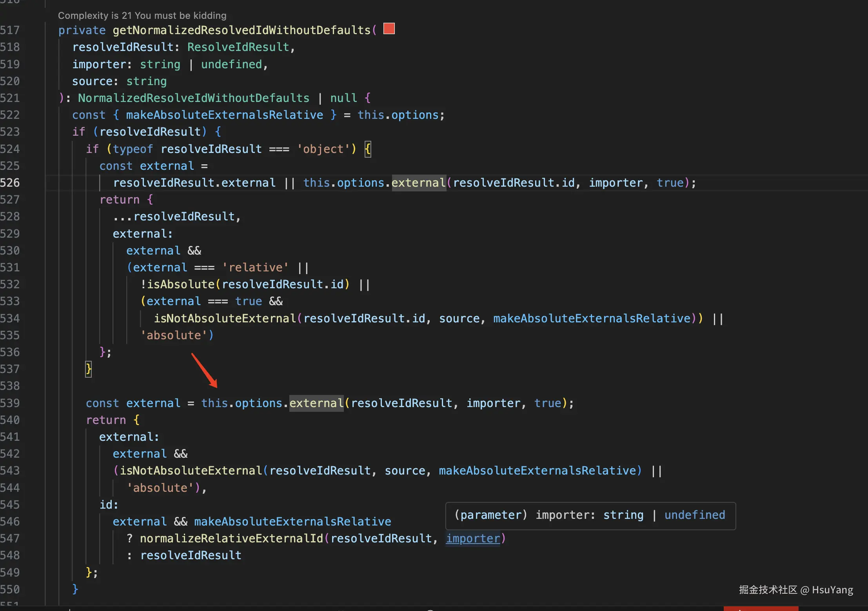Click the underlined 'importer' link on line 547
868x611 pixels.
pyautogui.click(x=473, y=538)
